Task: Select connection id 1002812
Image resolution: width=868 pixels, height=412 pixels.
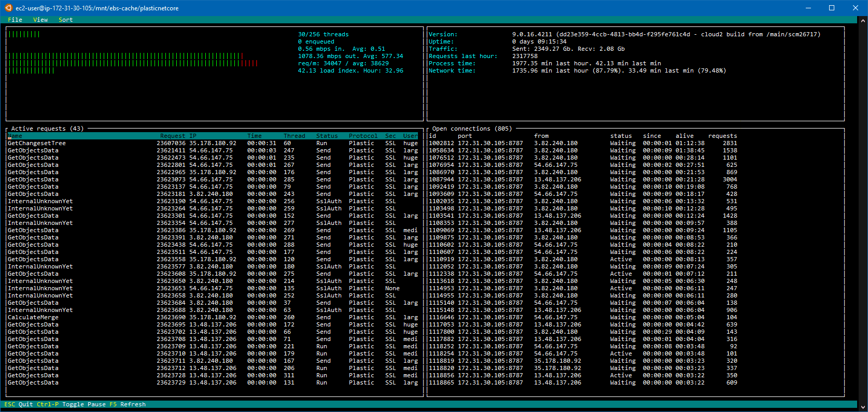Action: pyautogui.click(x=583, y=143)
